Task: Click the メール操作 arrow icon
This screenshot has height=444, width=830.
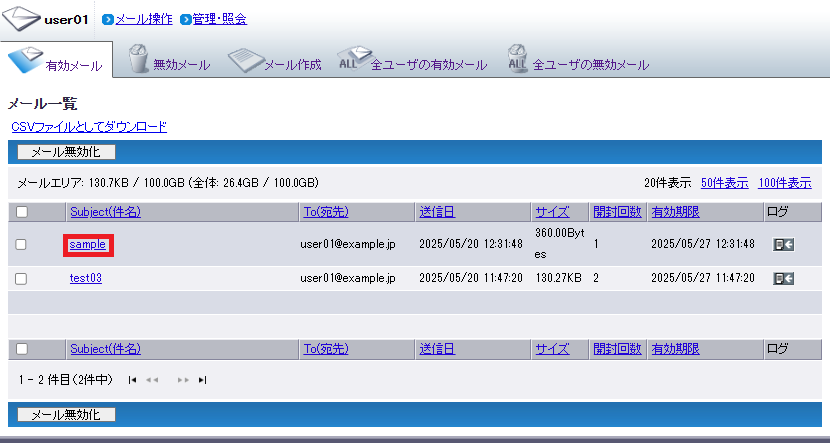Action: pyautogui.click(x=108, y=19)
